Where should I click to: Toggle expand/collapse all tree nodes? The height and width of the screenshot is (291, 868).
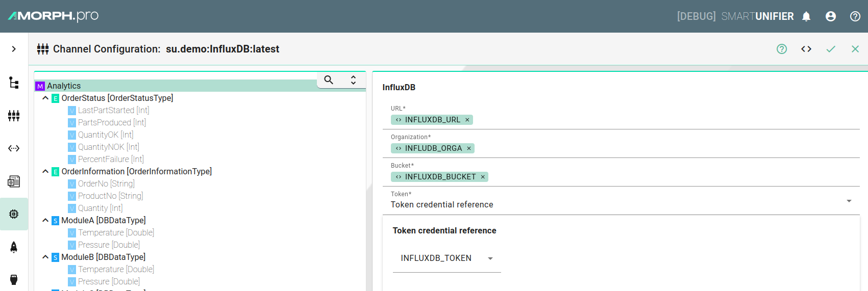[x=353, y=80]
